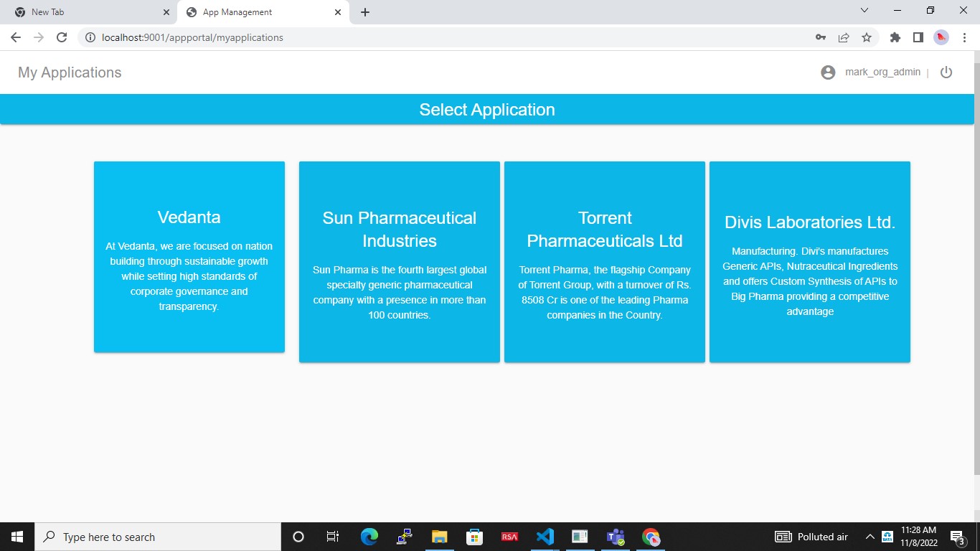Open a new browser tab with plus
Screen dimensions: 980x551
pyautogui.click(x=365, y=12)
